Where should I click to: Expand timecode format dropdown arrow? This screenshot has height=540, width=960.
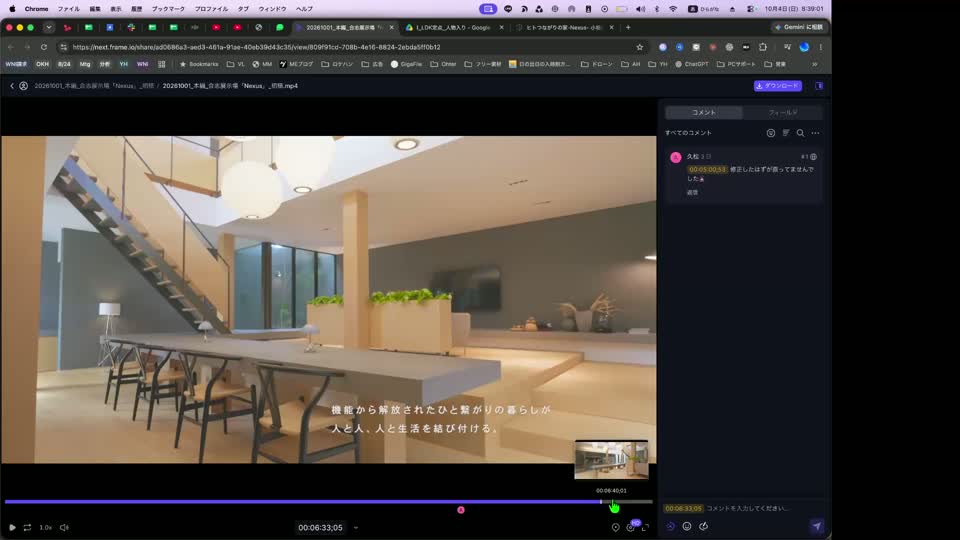356,528
